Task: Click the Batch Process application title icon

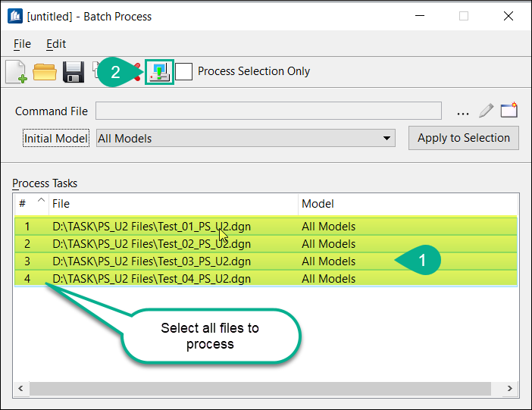Action: pos(15,16)
